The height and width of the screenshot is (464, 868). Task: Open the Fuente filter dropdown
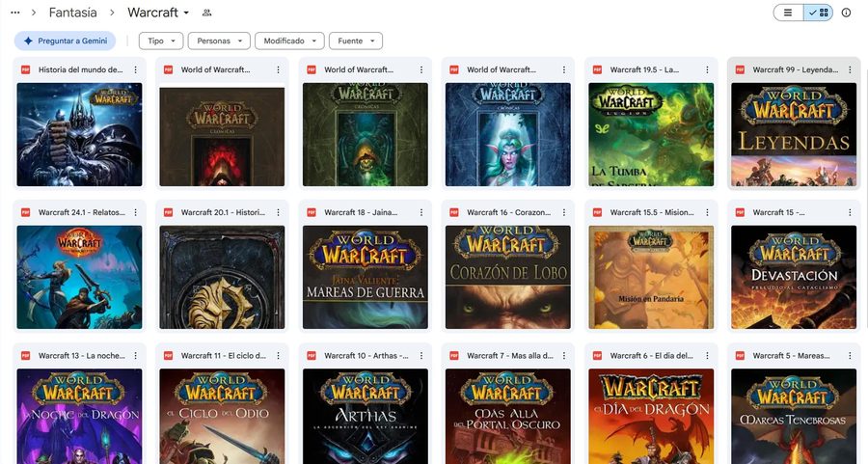point(356,41)
